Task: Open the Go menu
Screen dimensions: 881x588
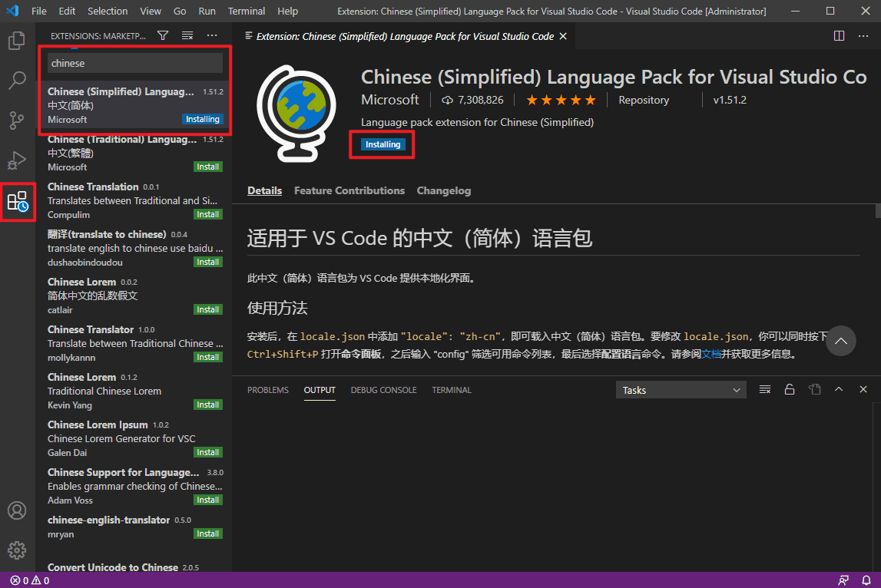Action: pyautogui.click(x=180, y=12)
